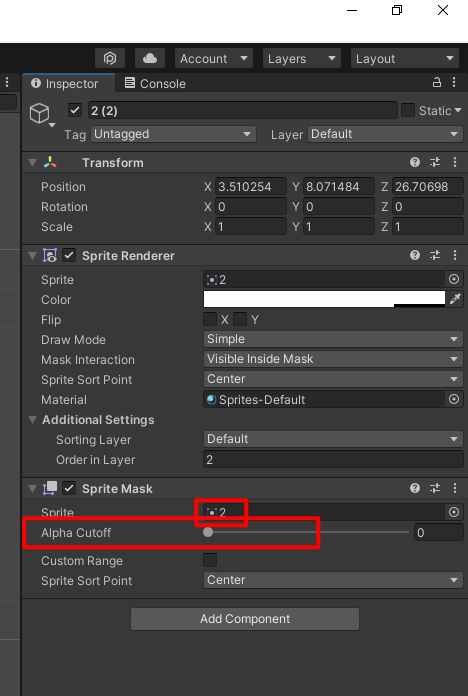
Task: Open the cloud services icon
Action: (150, 59)
